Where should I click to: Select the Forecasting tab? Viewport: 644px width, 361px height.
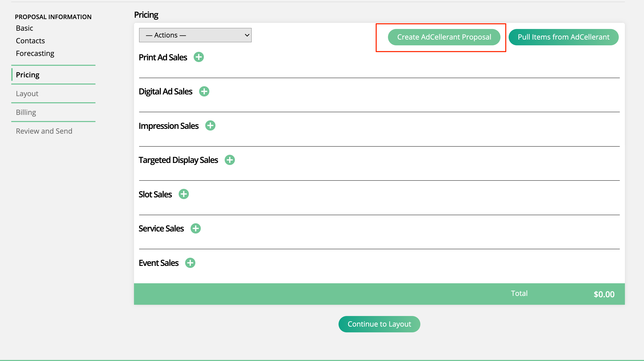35,53
